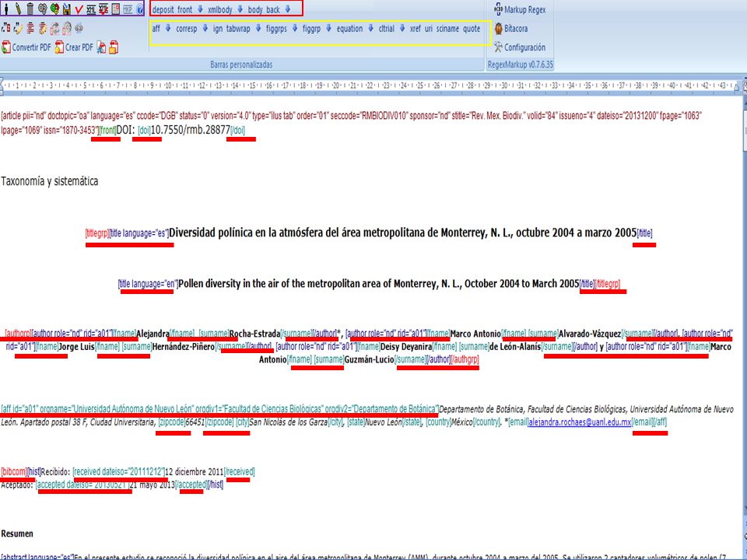Click the quote icon with red badge
The image size is (747, 560).
coord(5,29)
